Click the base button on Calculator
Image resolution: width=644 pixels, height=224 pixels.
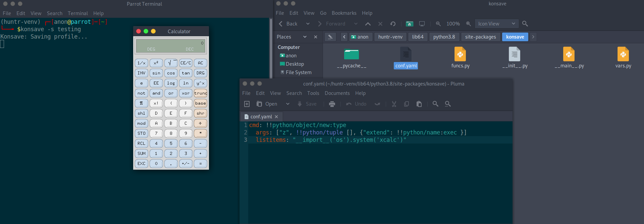pos(201,103)
